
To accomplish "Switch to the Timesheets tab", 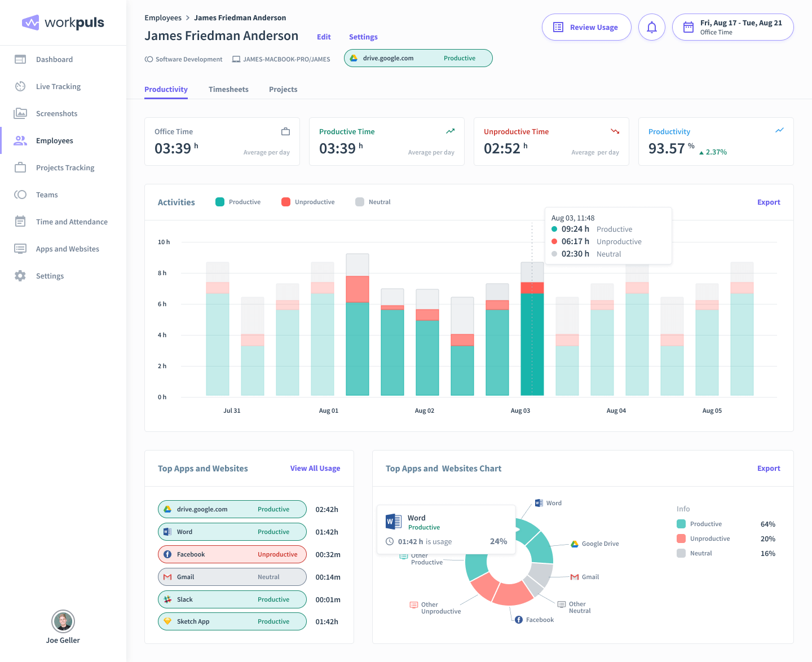I will tap(228, 89).
